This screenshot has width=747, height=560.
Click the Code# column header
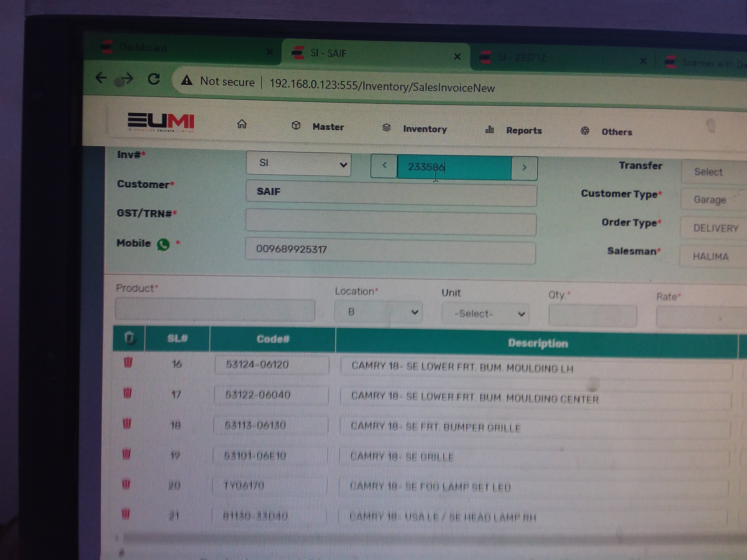tap(273, 339)
